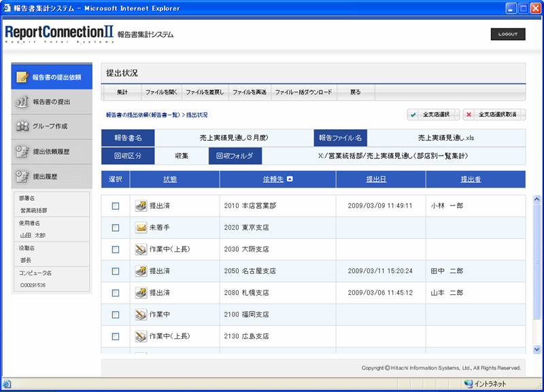The width and height of the screenshot is (544, 392).
Task: Sort the table by 提出者 column link
Action: pyautogui.click(x=471, y=179)
